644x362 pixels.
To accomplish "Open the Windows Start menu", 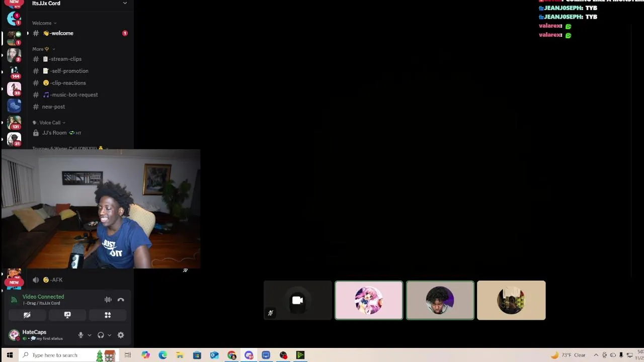I will point(10,355).
